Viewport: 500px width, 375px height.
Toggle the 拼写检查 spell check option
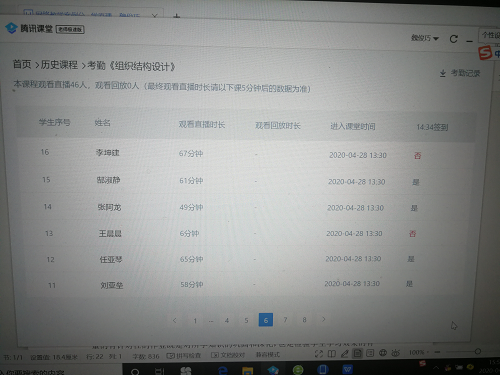point(184,355)
